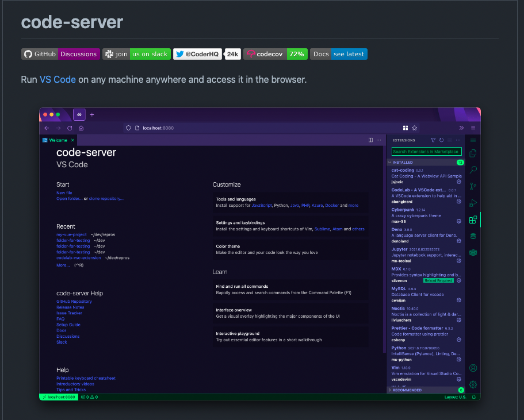Image resolution: width=524 pixels, height=420 pixels.
Task: Open the Docs see latest badge
Action: (x=339, y=54)
